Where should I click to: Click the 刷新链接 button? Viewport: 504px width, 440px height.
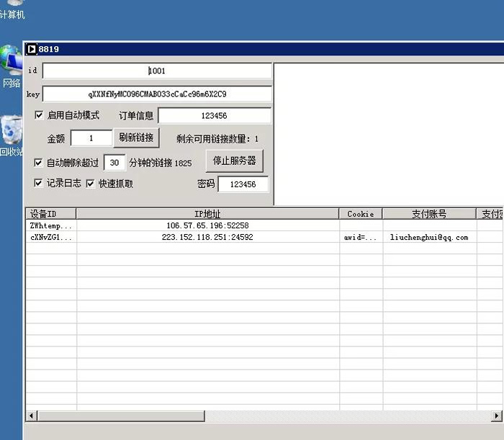(x=136, y=138)
